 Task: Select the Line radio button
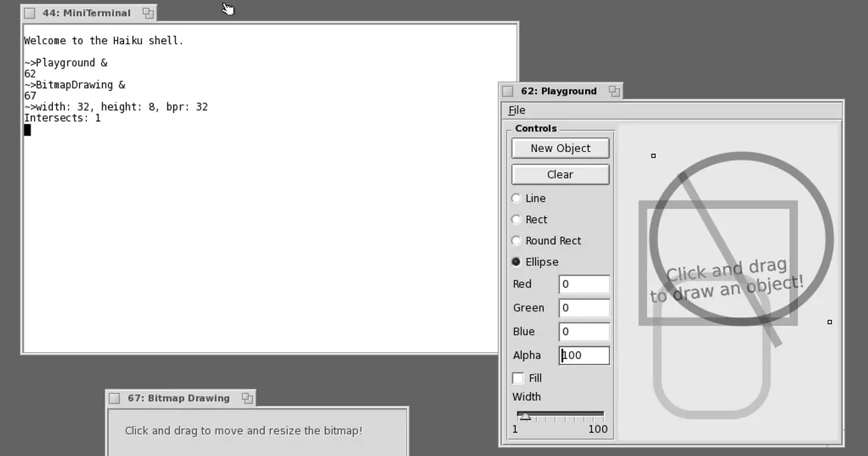529,198
